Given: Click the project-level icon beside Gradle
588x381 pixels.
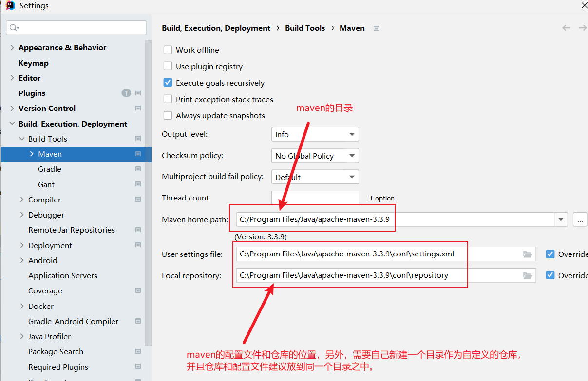Looking at the screenshot, I should (x=138, y=169).
